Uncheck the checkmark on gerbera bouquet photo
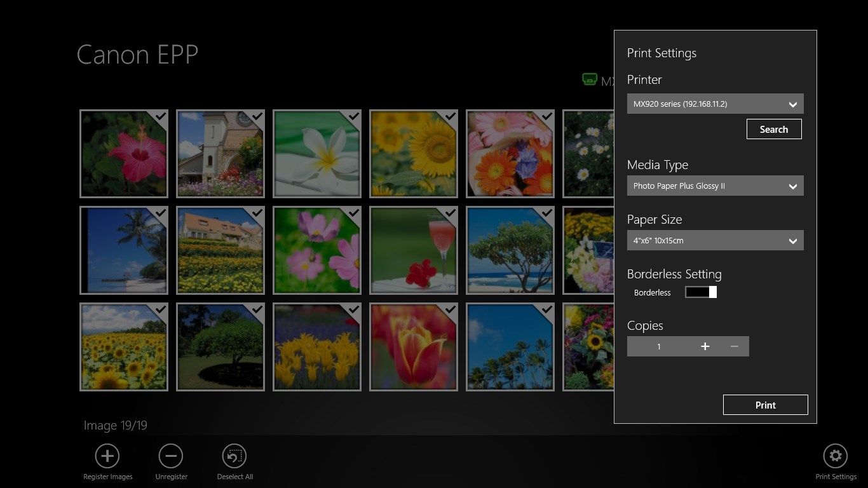868x488 pixels. click(x=547, y=116)
